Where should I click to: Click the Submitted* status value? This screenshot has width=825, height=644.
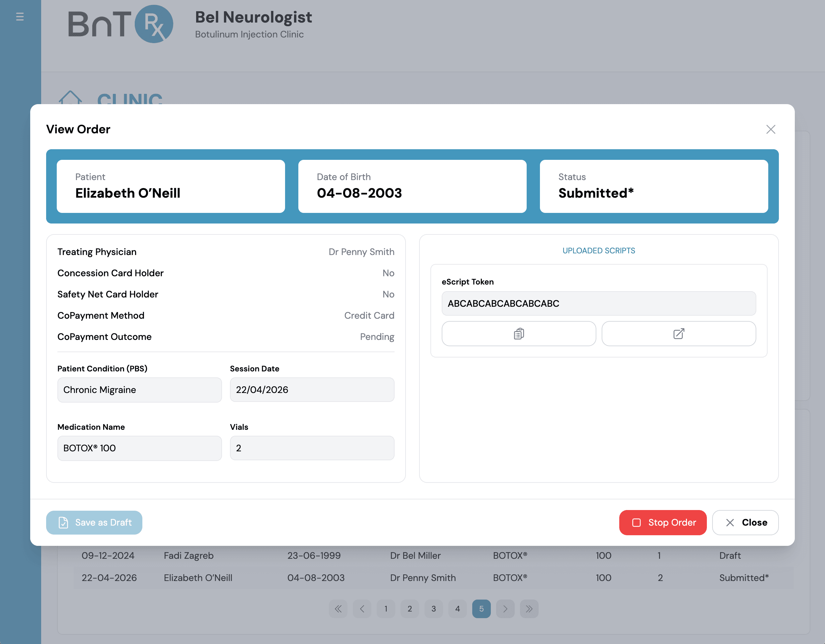click(596, 193)
